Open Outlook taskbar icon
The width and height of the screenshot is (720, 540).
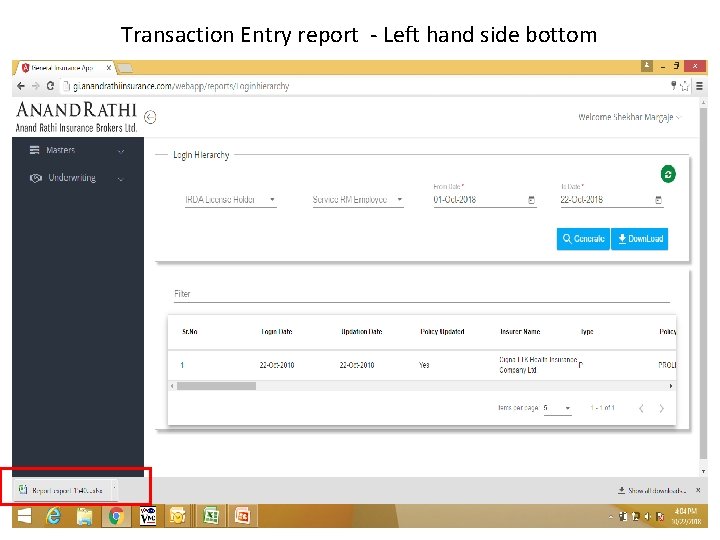click(178, 517)
